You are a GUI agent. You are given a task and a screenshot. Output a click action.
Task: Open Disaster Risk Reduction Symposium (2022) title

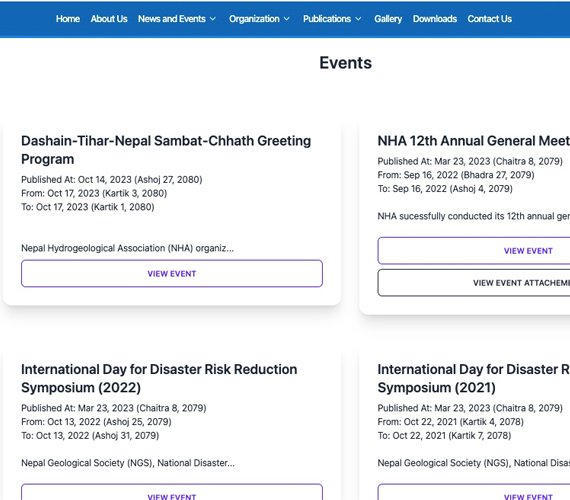pyautogui.click(x=159, y=378)
